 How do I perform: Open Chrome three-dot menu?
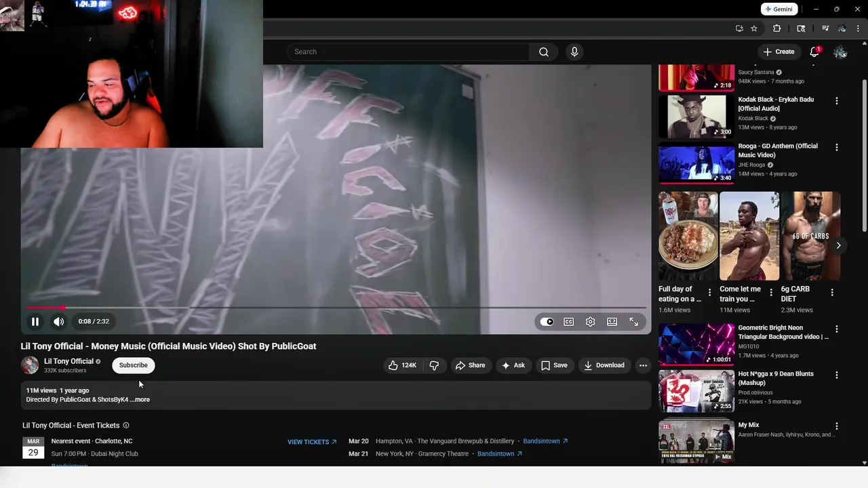[858, 28]
